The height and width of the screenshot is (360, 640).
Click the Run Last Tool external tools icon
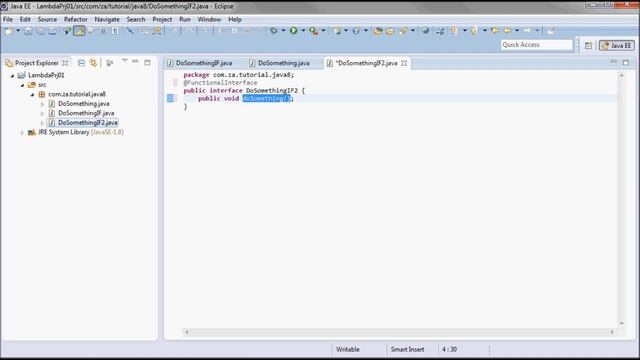(313, 31)
